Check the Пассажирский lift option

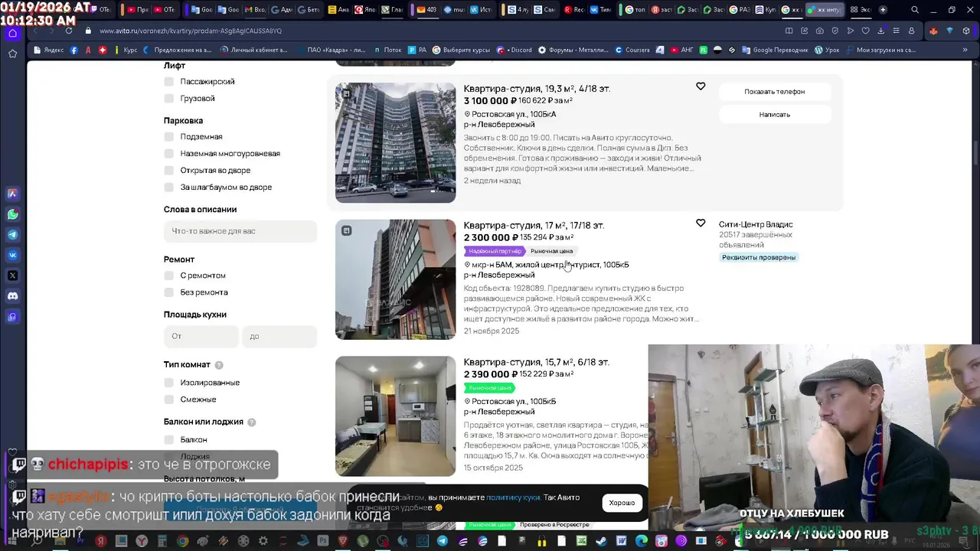tap(168, 81)
